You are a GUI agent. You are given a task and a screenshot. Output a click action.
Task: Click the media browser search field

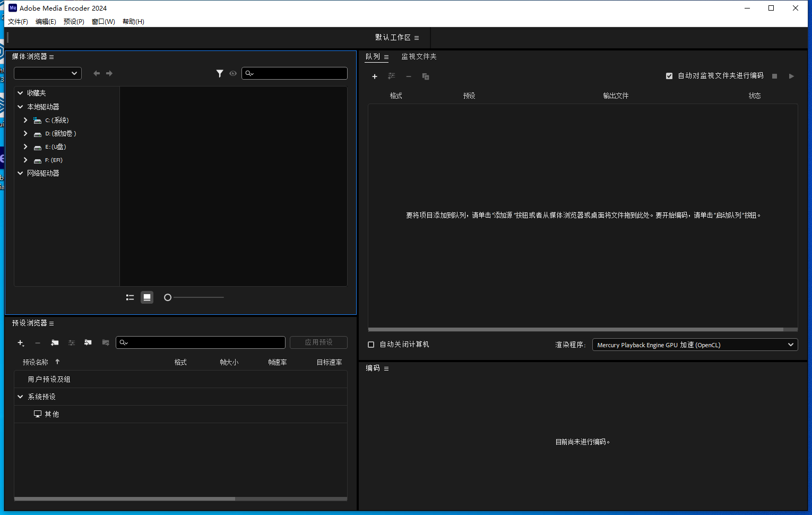(295, 73)
